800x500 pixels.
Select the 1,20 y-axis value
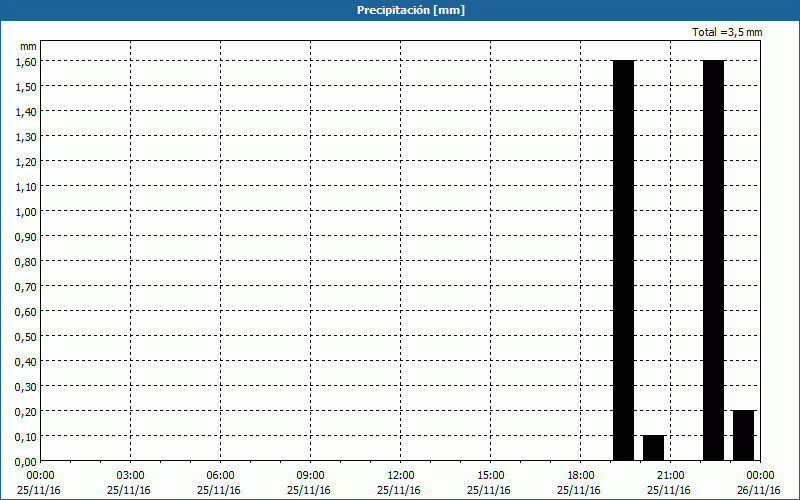point(26,161)
